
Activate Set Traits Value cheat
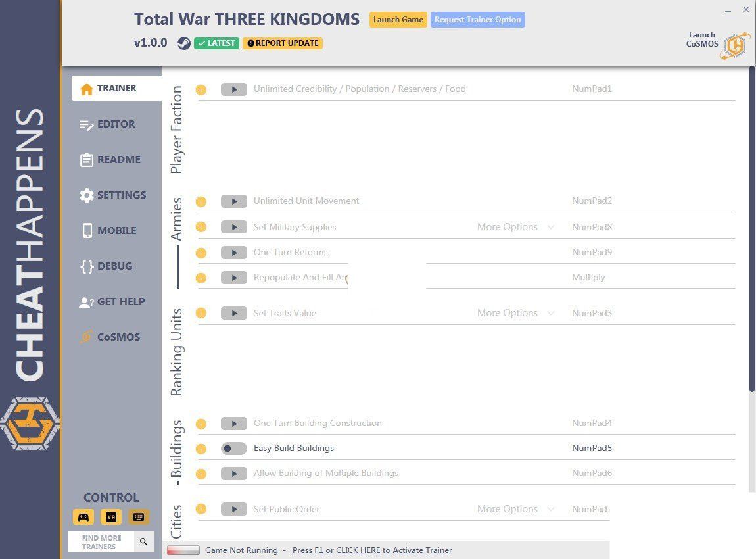(234, 313)
